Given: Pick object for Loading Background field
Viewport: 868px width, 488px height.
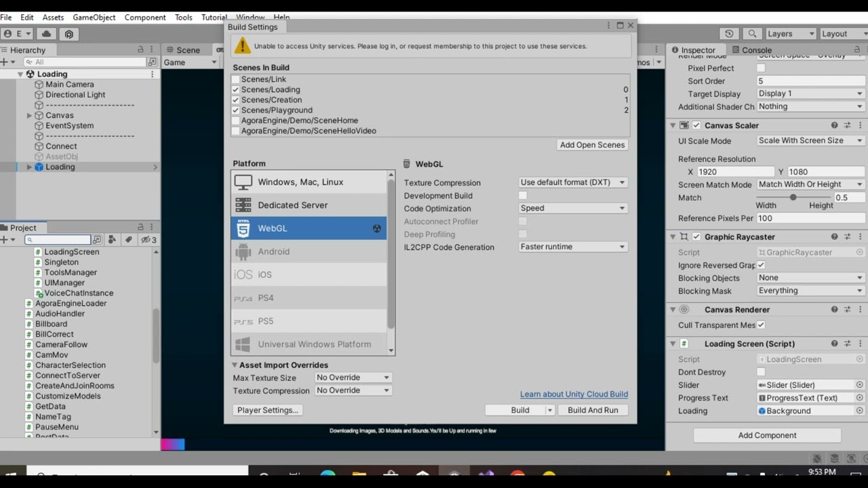Looking at the screenshot, I should coord(860,411).
